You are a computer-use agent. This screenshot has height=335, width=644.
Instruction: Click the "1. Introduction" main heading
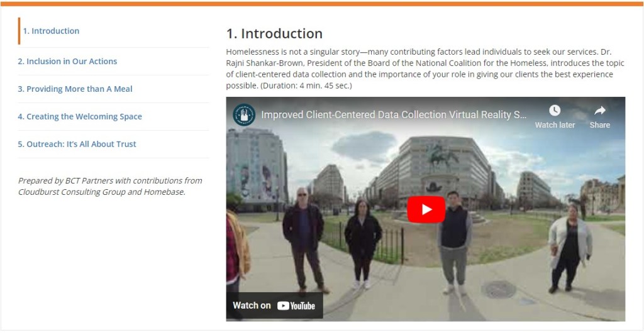tap(274, 33)
